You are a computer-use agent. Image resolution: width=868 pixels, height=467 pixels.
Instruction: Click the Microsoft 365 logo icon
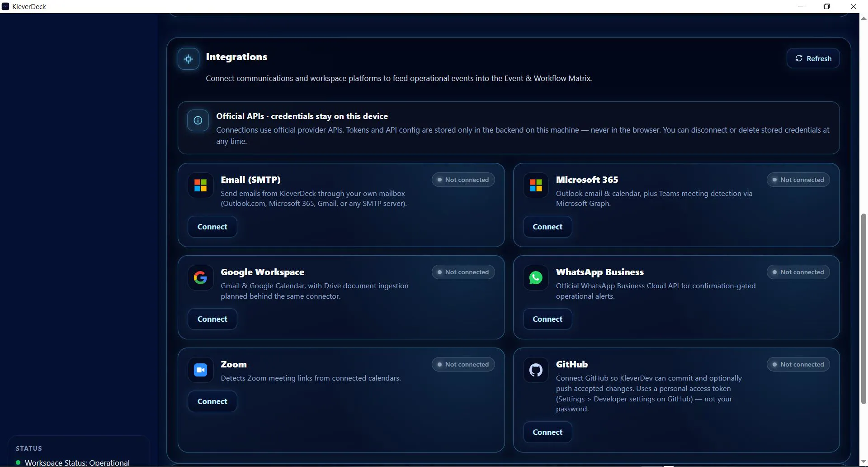click(536, 185)
